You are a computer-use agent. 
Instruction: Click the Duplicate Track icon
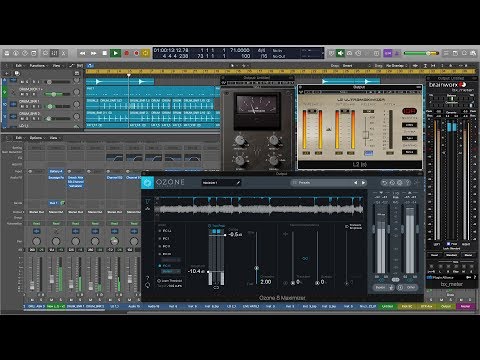(x=17, y=73)
